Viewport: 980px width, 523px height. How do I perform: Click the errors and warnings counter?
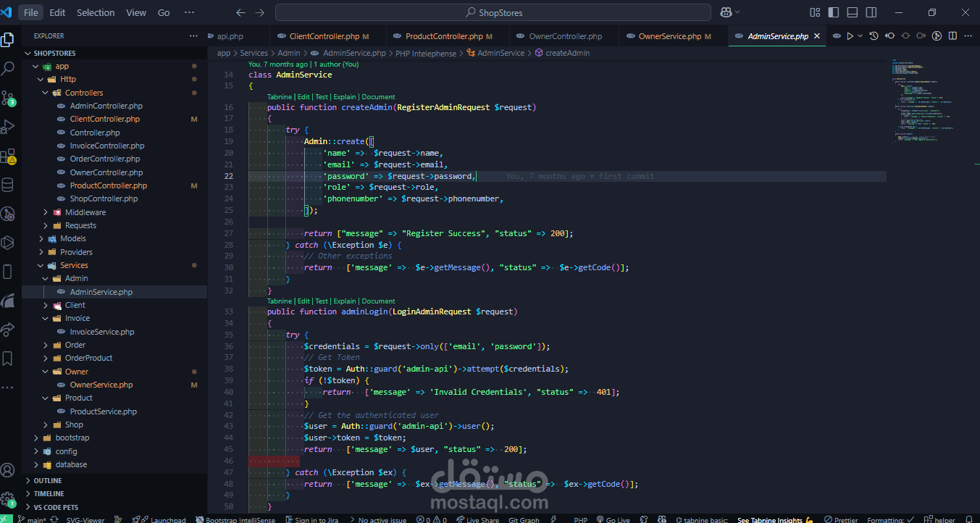432,519
